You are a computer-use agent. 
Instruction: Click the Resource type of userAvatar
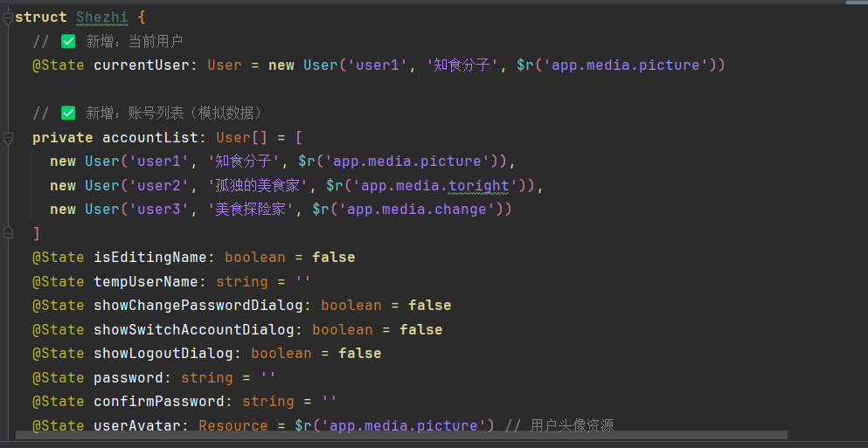[x=233, y=425]
